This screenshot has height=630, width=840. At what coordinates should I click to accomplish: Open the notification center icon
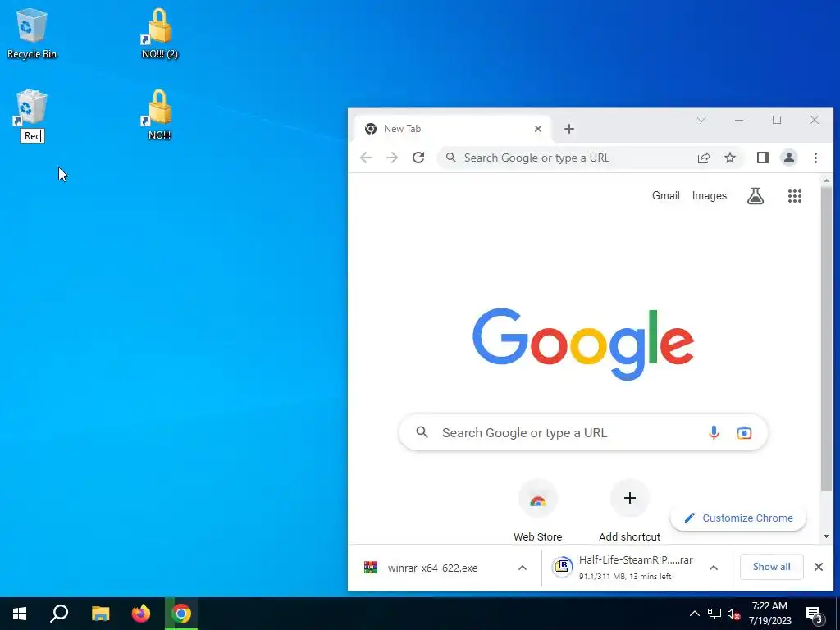pyautogui.click(x=815, y=614)
